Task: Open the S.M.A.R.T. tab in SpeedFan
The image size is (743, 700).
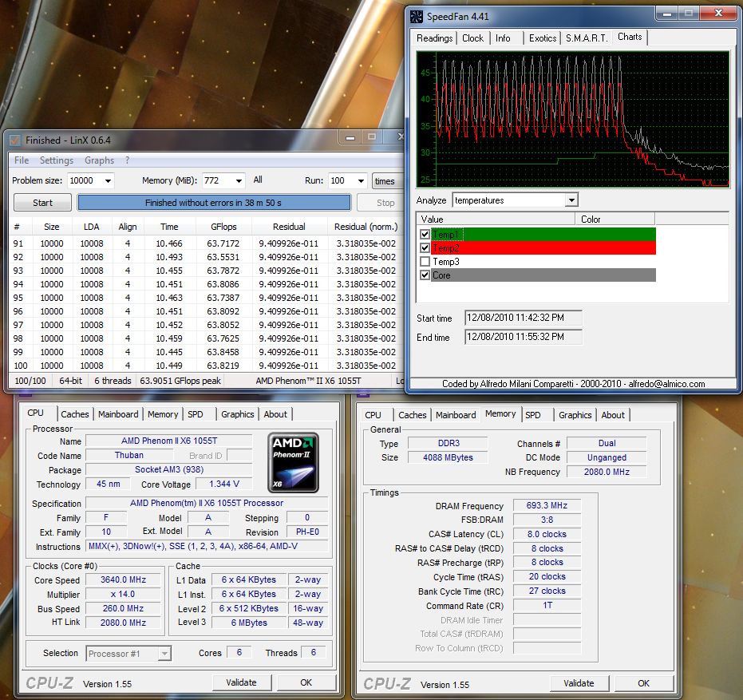Action: click(586, 38)
